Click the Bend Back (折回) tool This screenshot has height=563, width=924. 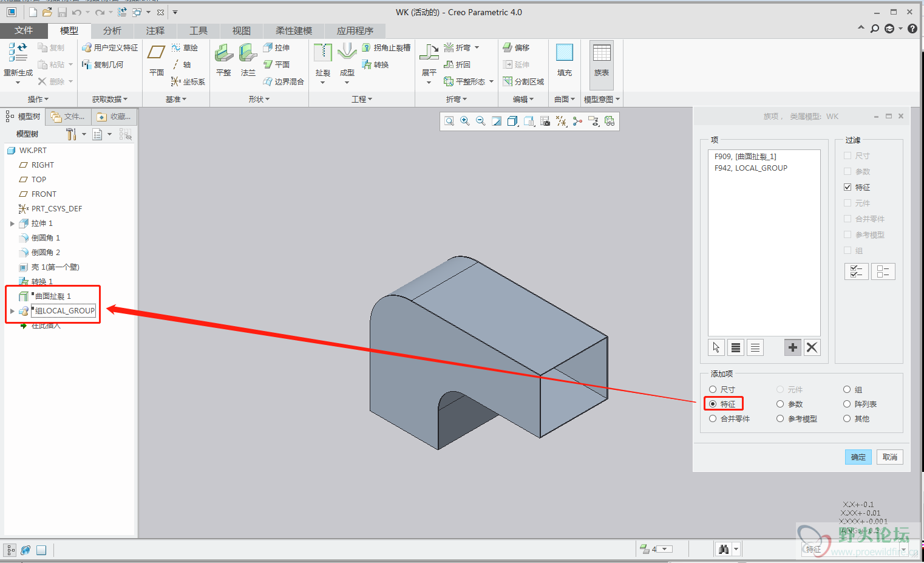coord(457,64)
